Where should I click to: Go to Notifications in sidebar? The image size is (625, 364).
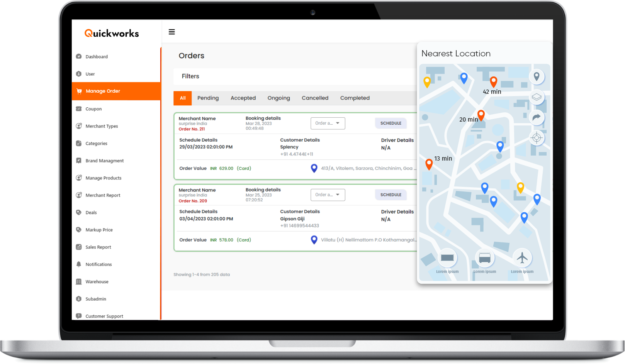pyautogui.click(x=99, y=264)
